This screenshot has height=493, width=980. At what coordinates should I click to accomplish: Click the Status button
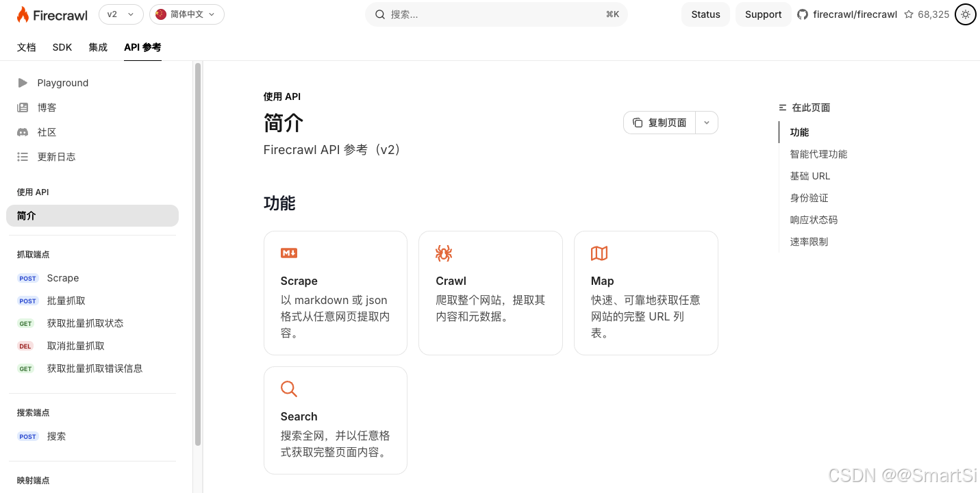pyautogui.click(x=705, y=14)
